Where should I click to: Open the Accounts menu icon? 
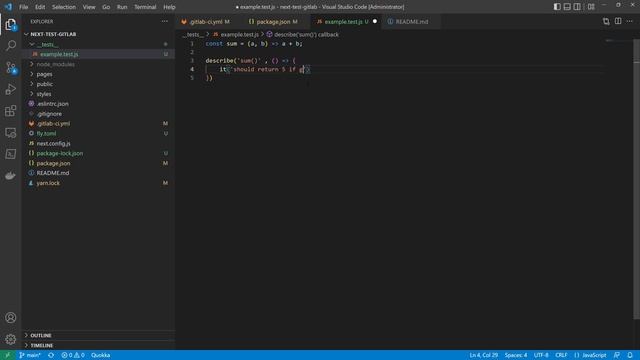[11, 318]
